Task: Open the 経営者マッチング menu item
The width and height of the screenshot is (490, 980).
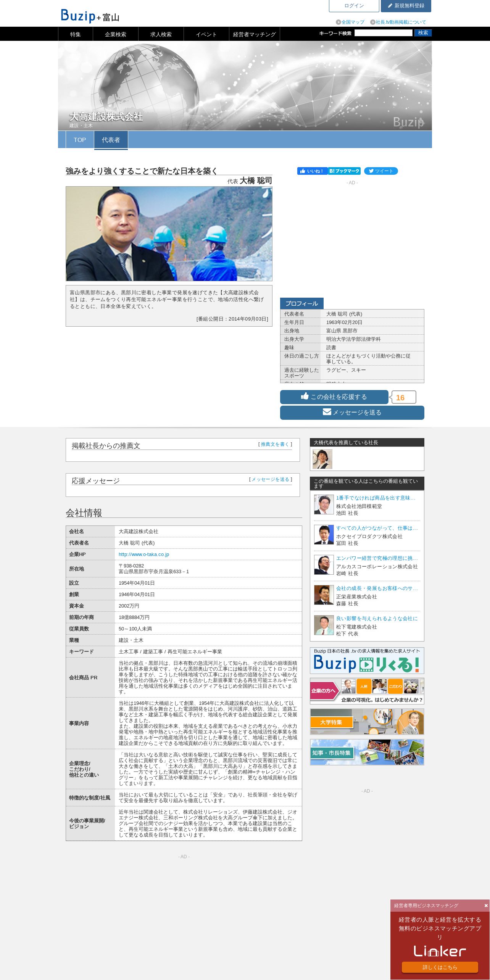Action: [x=254, y=34]
